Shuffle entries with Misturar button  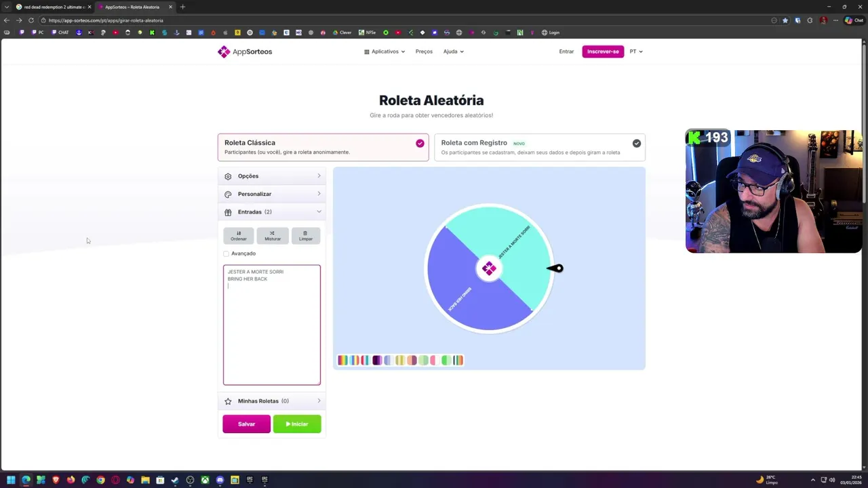click(273, 235)
